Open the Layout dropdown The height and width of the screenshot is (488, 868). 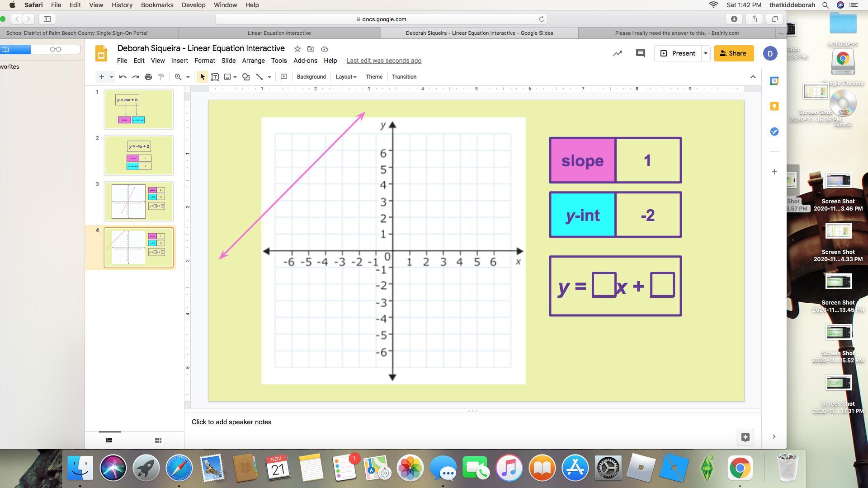coord(346,77)
